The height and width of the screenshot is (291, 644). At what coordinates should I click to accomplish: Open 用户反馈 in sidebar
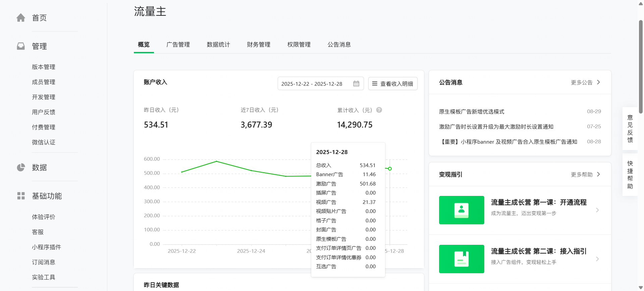click(44, 112)
